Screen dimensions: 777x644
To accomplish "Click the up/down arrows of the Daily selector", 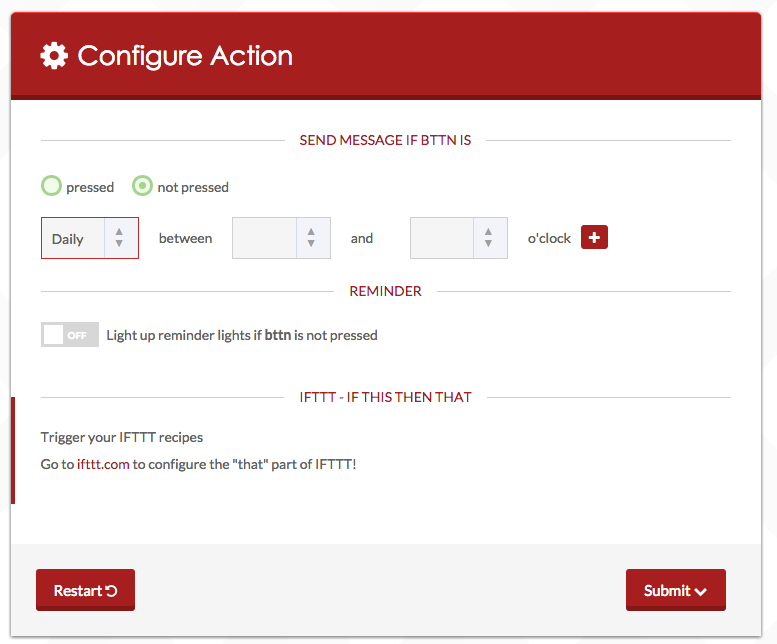I will click(x=120, y=239).
